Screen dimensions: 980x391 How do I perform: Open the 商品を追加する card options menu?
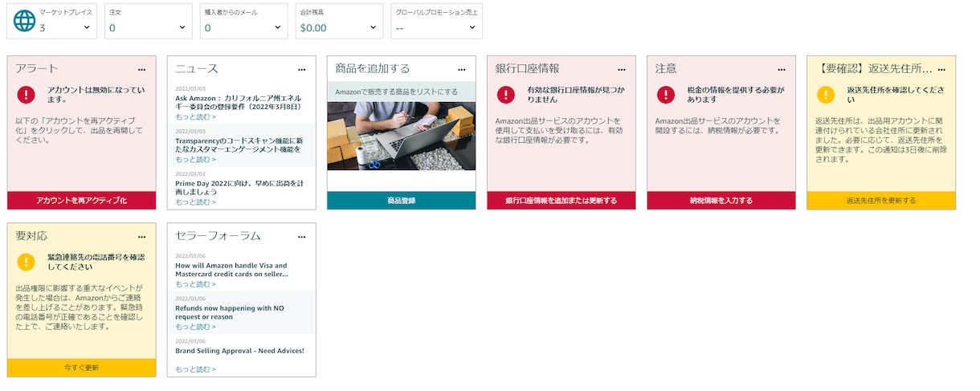pos(462,70)
